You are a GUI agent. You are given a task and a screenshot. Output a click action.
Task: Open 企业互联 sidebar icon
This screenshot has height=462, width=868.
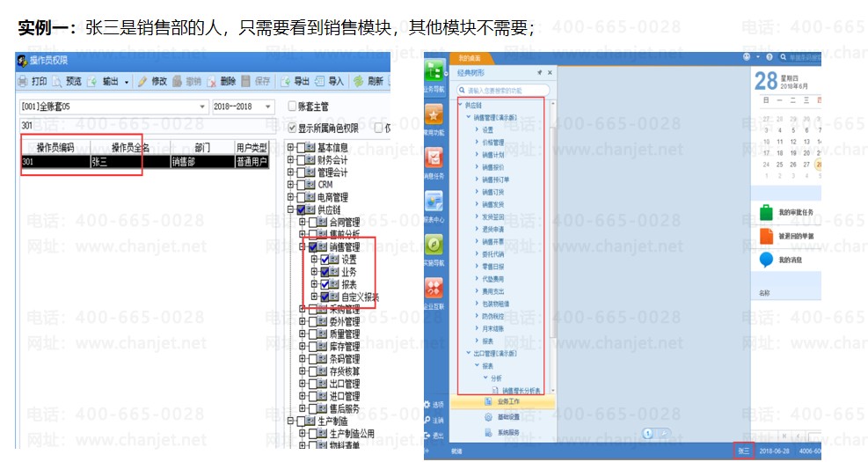434,288
